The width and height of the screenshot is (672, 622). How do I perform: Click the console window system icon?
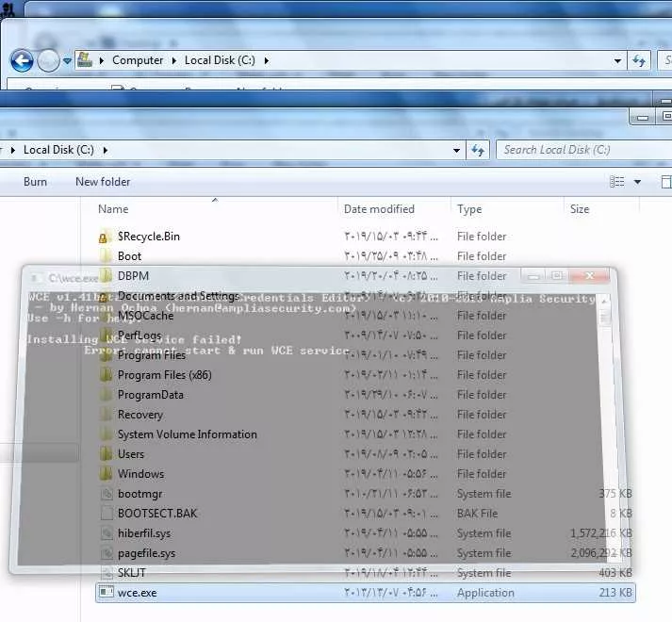(x=35, y=278)
